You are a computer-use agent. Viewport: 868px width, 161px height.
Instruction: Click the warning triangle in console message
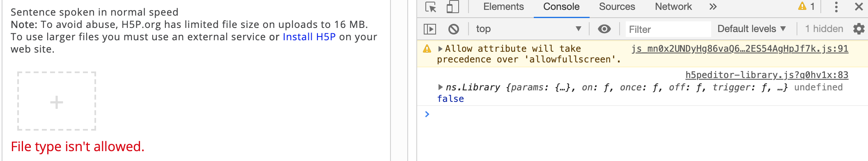(427, 49)
